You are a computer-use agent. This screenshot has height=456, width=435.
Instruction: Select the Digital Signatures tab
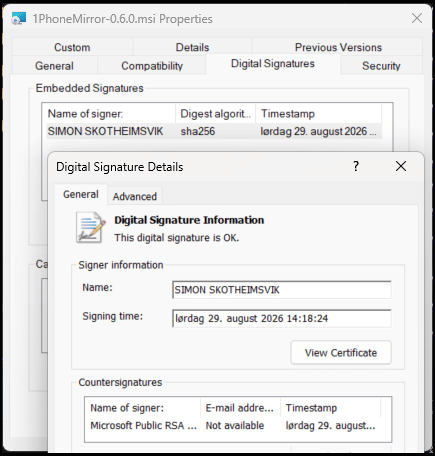coord(273,64)
